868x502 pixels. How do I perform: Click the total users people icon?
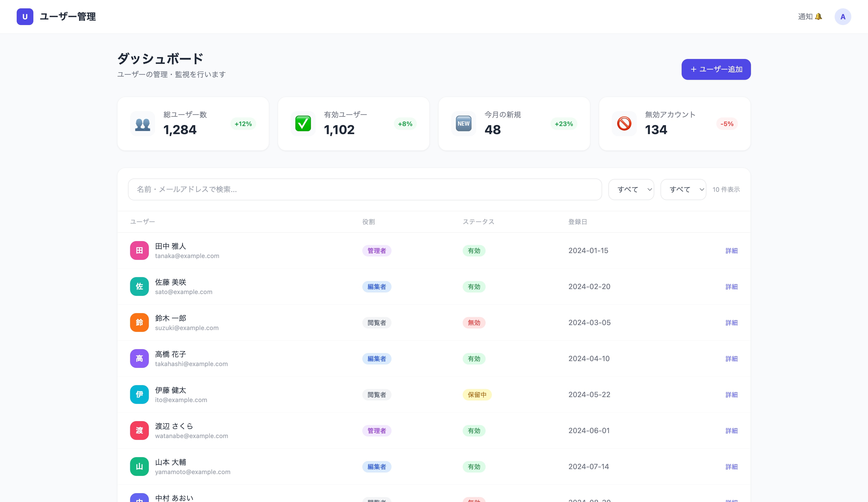[142, 124]
